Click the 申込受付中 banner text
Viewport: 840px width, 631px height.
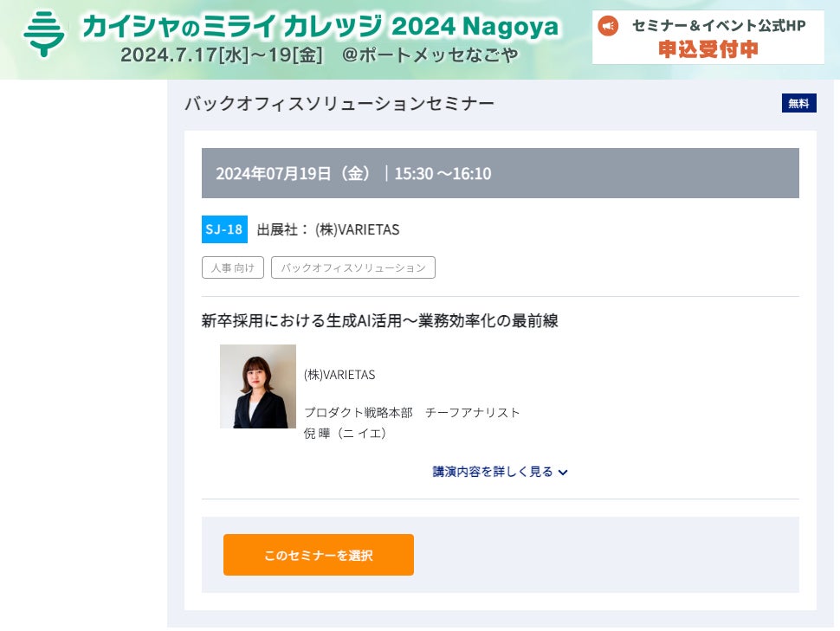(x=708, y=49)
